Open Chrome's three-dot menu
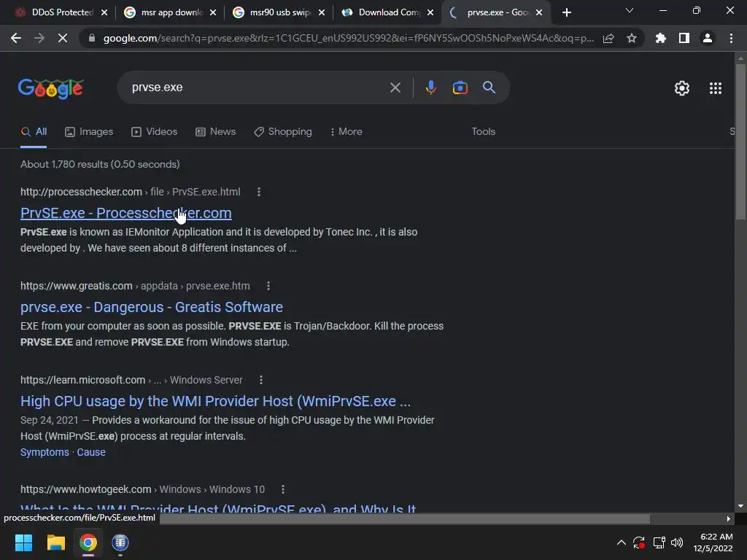This screenshot has height=560, width=747. tap(731, 38)
